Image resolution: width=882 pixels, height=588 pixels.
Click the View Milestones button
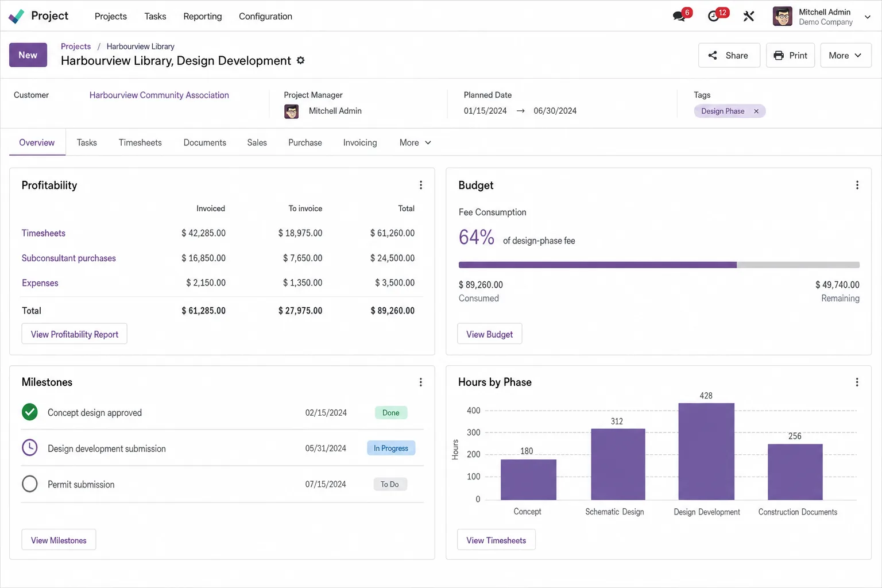tap(59, 540)
